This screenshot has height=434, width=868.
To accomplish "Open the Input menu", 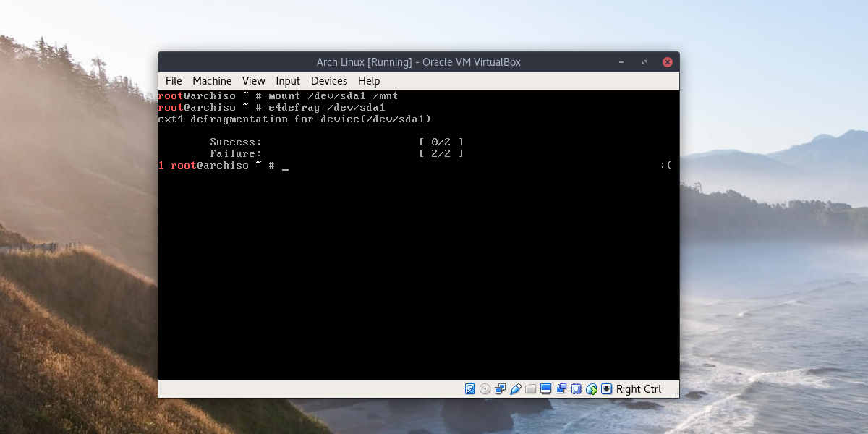I will 288,81.
